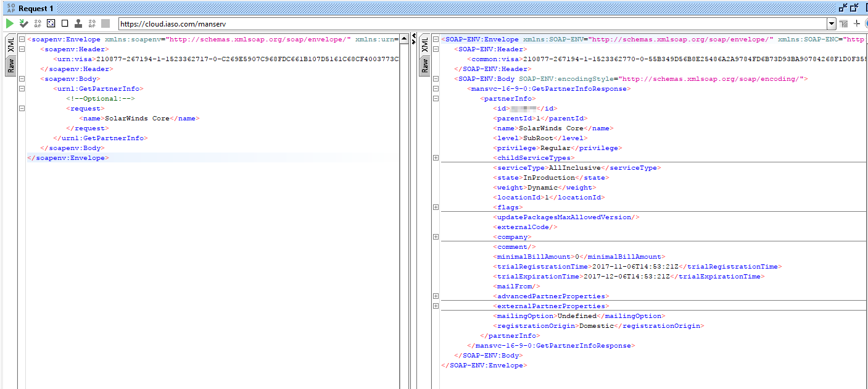Recreate default request icon with blue arrows

pos(51,23)
